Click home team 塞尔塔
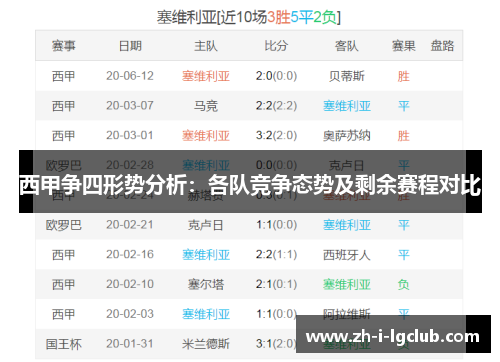Viewport: 500px width, 362px height. click(x=206, y=284)
